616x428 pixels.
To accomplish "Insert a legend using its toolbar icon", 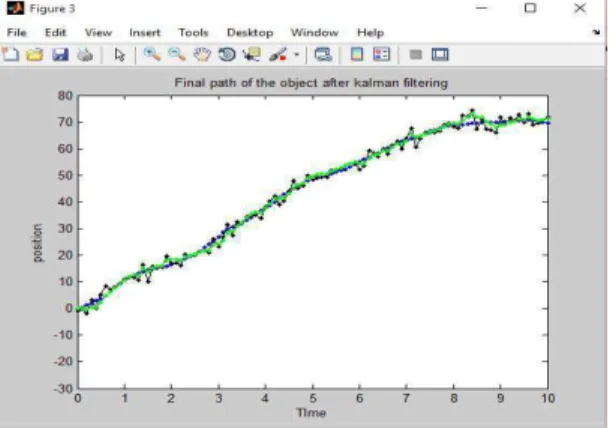I will pos(381,54).
